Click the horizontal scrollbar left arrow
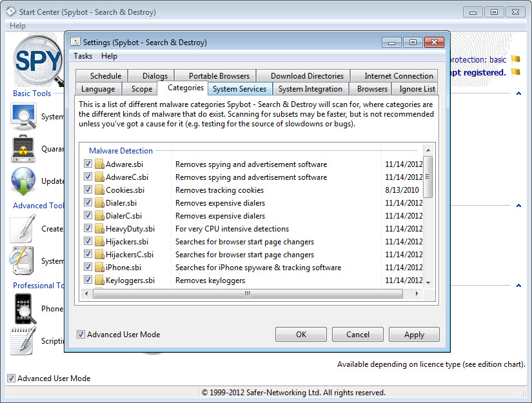Viewport: 532px width, 403px height. pos(86,293)
